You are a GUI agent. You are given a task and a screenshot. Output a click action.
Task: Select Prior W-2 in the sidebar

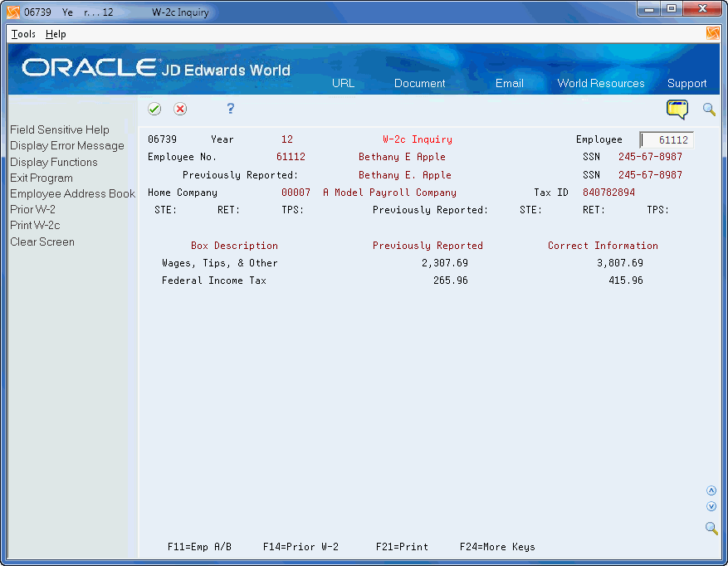34,209
